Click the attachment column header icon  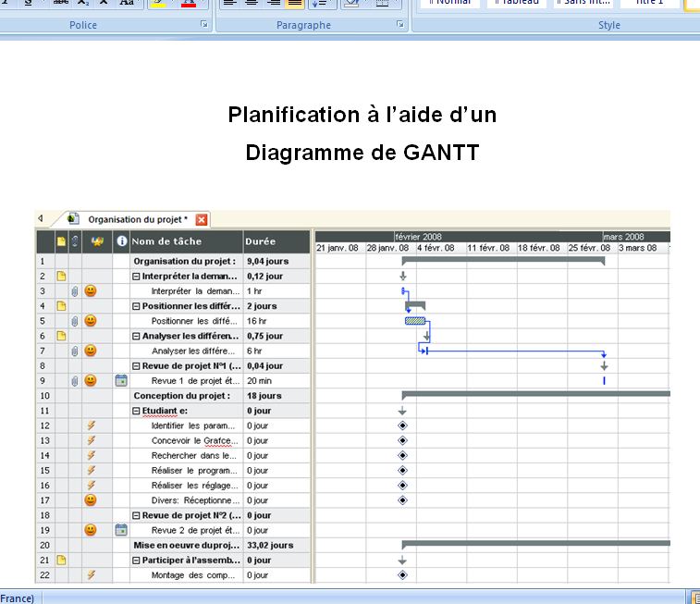point(75,241)
